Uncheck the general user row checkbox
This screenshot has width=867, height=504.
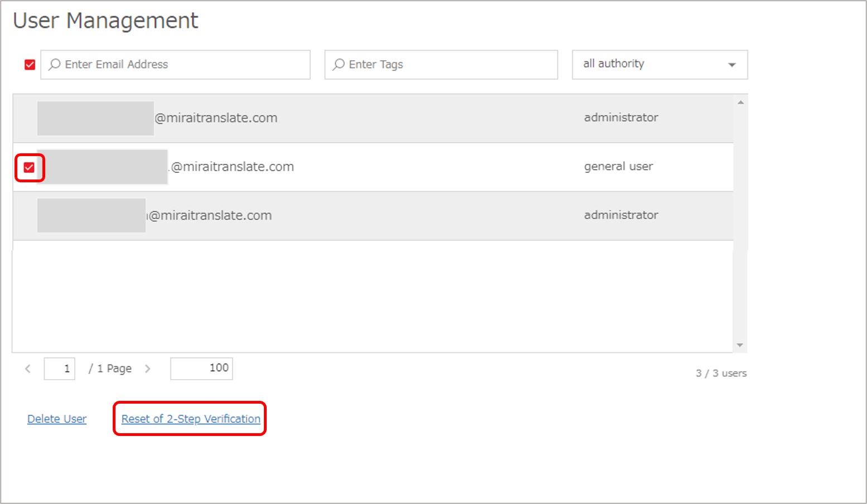[x=29, y=167]
